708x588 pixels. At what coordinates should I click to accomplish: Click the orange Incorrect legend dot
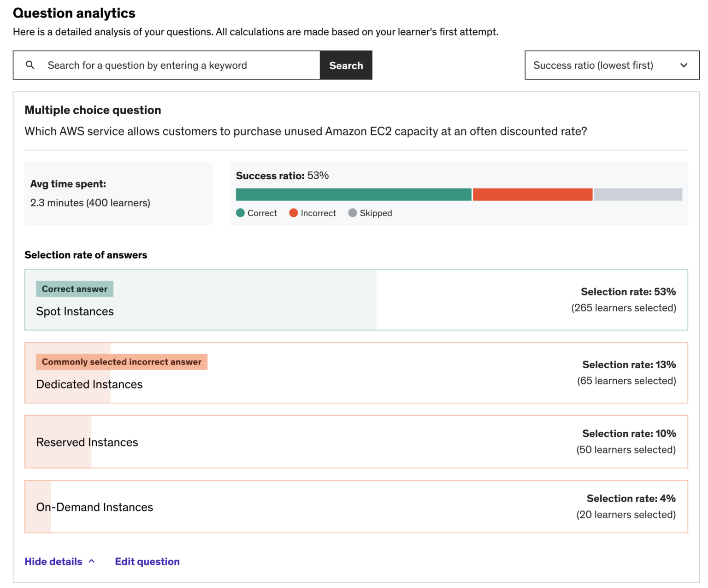click(294, 213)
